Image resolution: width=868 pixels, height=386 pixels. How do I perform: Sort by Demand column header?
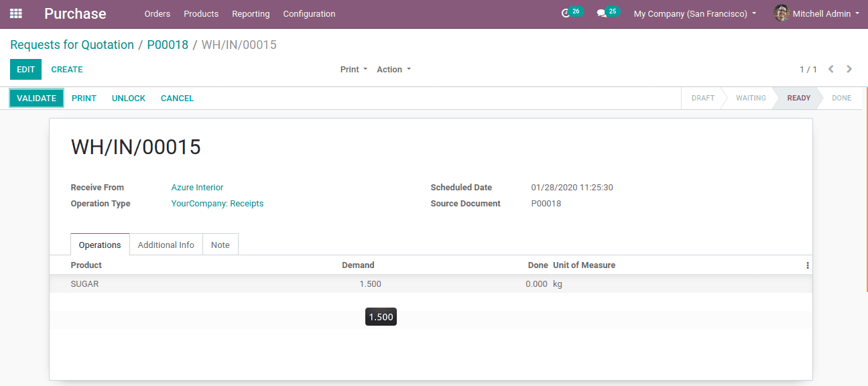tap(358, 265)
